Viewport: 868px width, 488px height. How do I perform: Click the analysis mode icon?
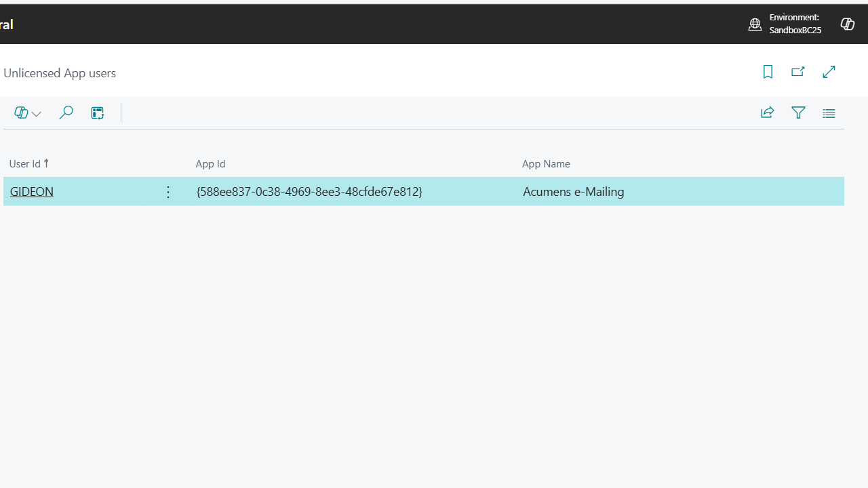pos(98,113)
